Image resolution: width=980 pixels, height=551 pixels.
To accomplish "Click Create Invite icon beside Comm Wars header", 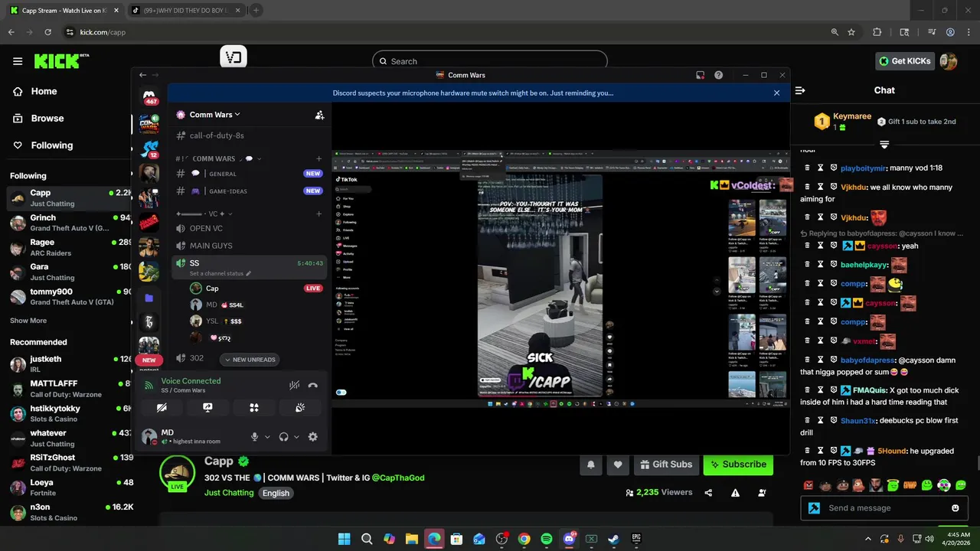I will 319,115.
